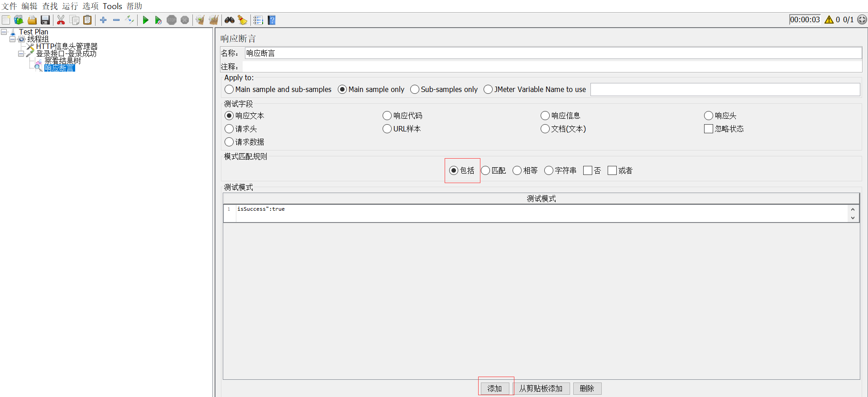The width and height of the screenshot is (868, 397).
Task: Click 从剪贴板添加 button
Action: click(x=541, y=388)
